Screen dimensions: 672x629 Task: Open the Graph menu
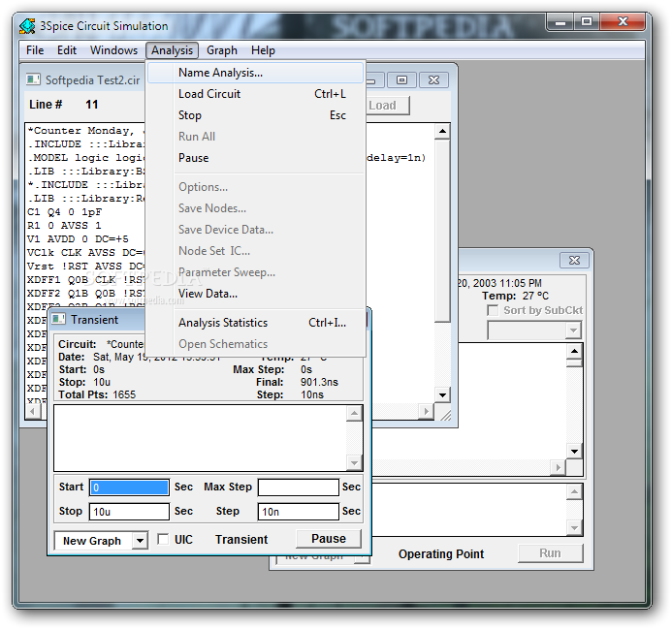pyautogui.click(x=221, y=50)
